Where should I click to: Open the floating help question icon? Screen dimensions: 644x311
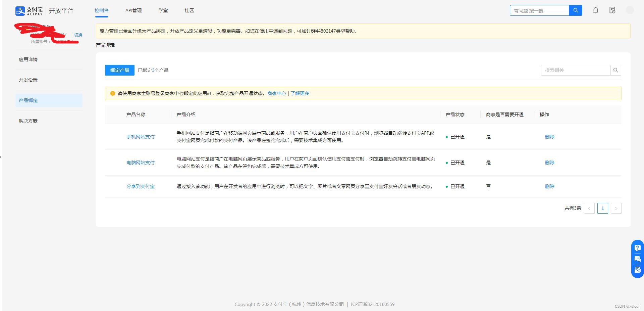[x=638, y=248]
